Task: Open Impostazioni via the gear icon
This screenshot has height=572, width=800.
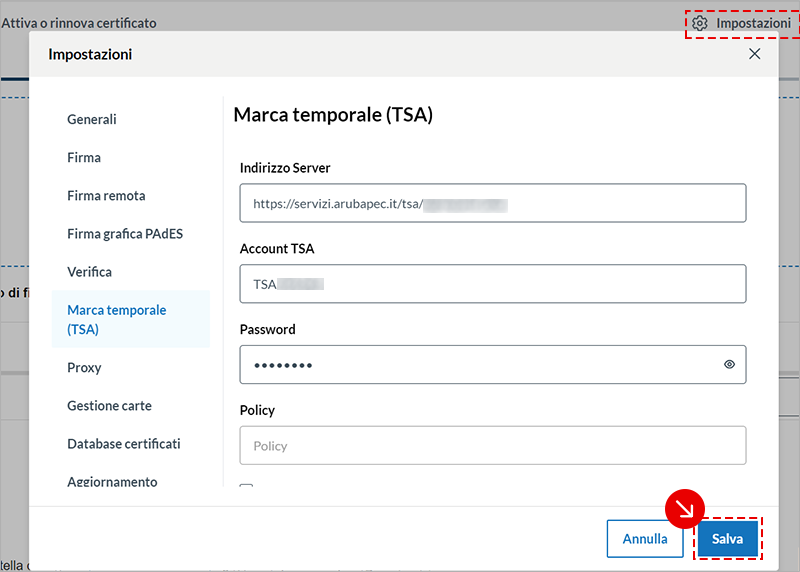Action: pos(700,23)
